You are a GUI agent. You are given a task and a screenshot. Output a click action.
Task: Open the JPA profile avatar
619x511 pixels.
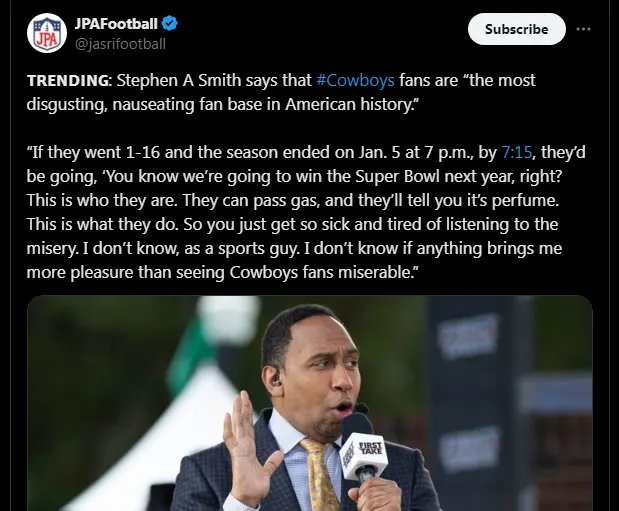(x=46, y=34)
